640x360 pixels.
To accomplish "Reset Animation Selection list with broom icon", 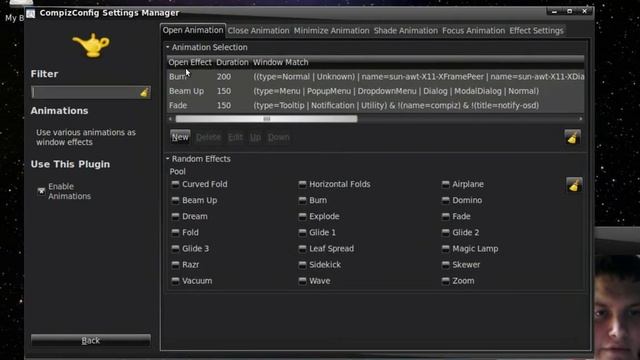I will click(572, 138).
